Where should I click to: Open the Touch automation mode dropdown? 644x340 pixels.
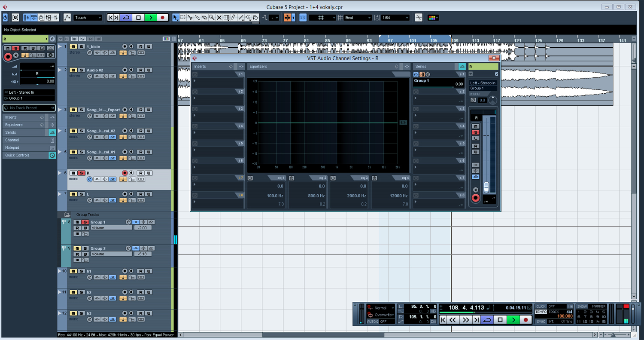pos(88,18)
